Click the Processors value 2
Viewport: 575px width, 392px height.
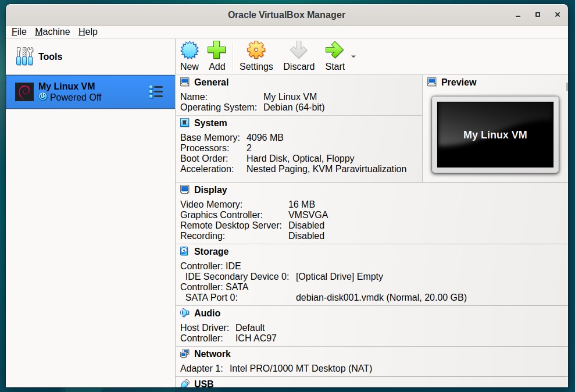click(249, 148)
